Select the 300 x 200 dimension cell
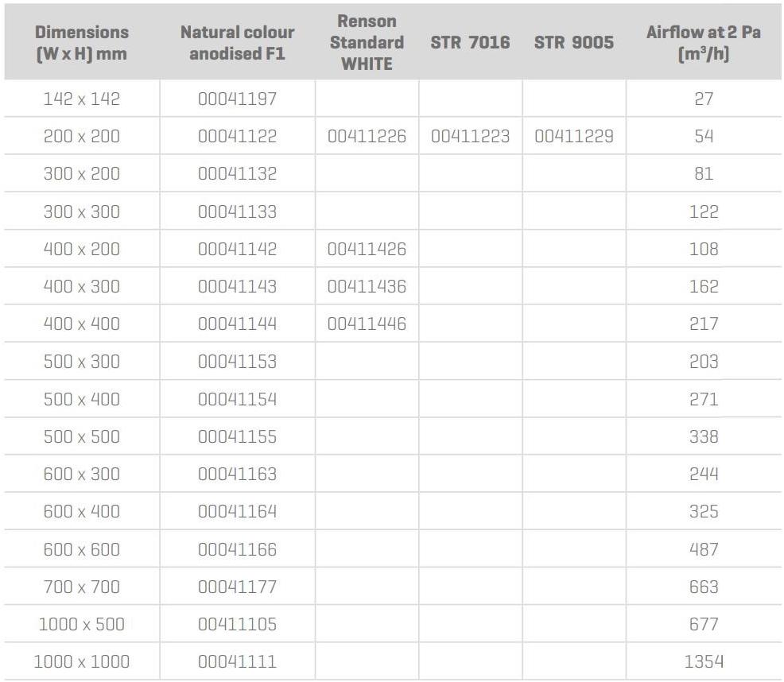 82,174
